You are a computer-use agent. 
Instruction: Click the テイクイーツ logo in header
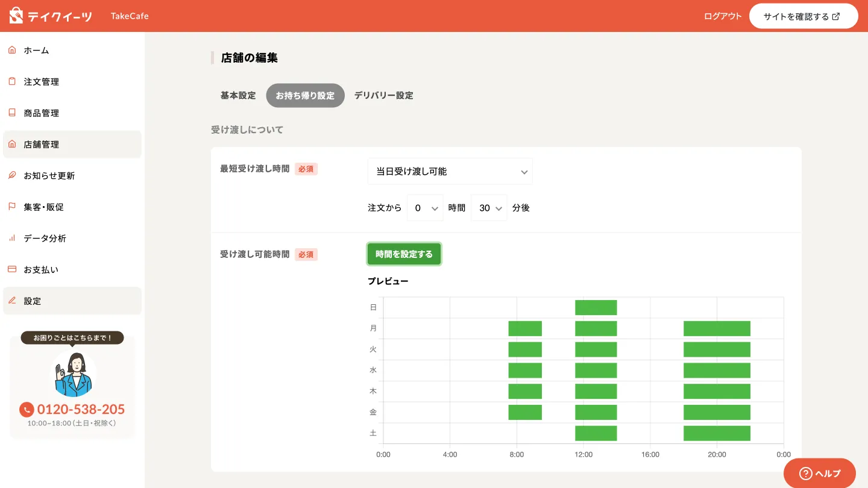(x=51, y=16)
